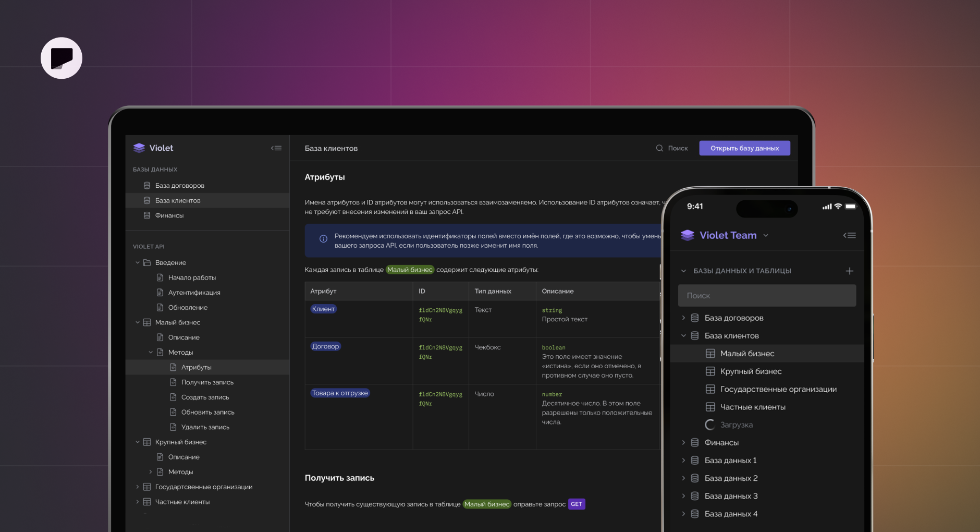
Task: Click the Поиск input field on phone
Action: (767, 296)
